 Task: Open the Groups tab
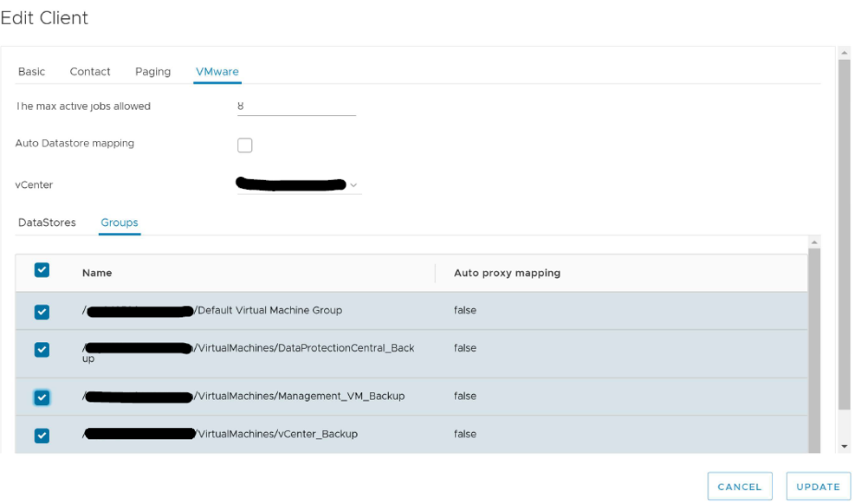click(119, 223)
